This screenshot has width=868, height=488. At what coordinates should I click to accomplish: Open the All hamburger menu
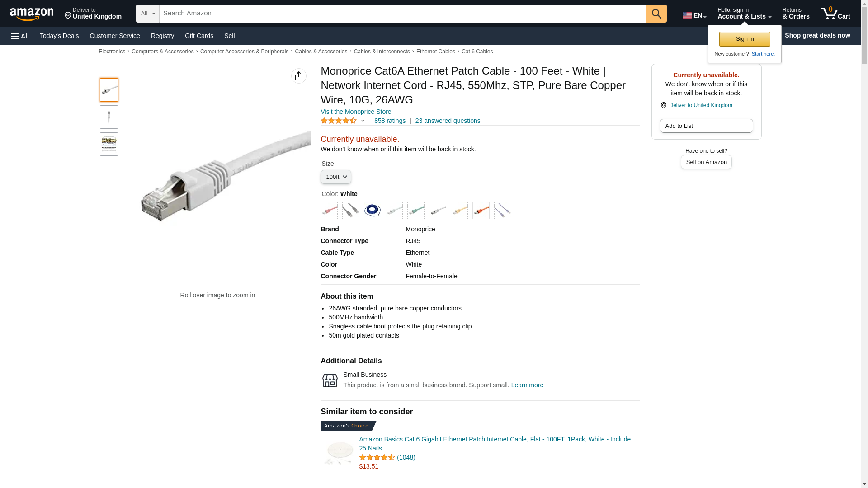(20, 36)
